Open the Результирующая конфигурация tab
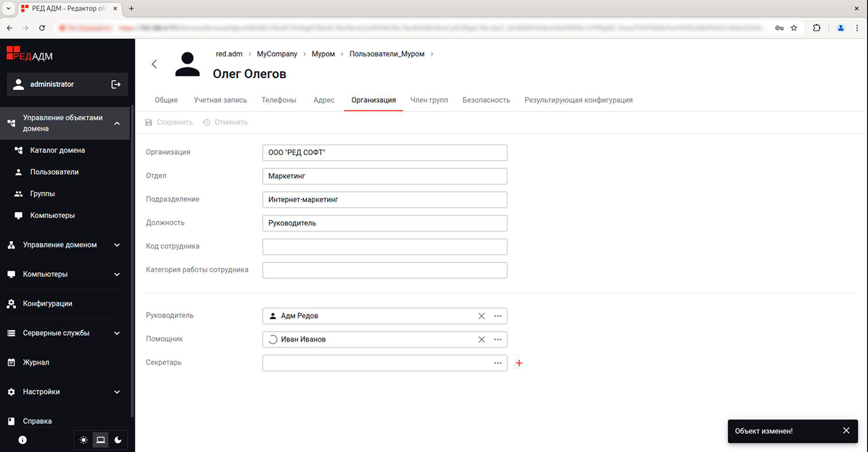The width and height of the screenshot is (868, 452). pos(578,100)
